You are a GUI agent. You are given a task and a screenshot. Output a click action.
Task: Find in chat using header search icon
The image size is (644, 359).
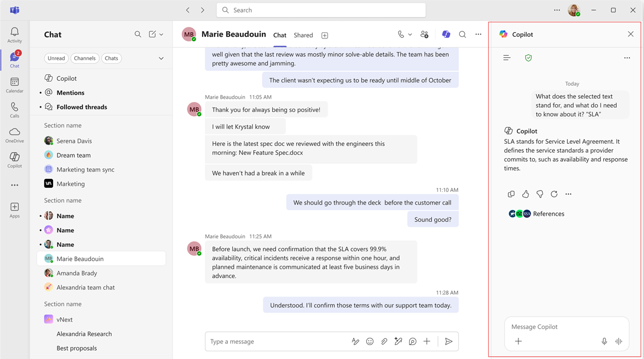463,35
